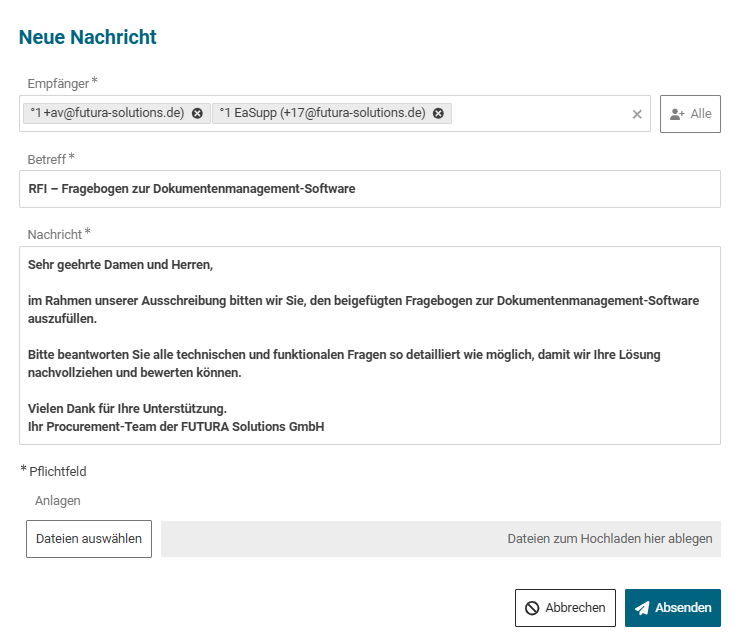Select the +av@futura-solutions.de chip label
The width and height of the screenshot is (738, 638).
(107, 113)
